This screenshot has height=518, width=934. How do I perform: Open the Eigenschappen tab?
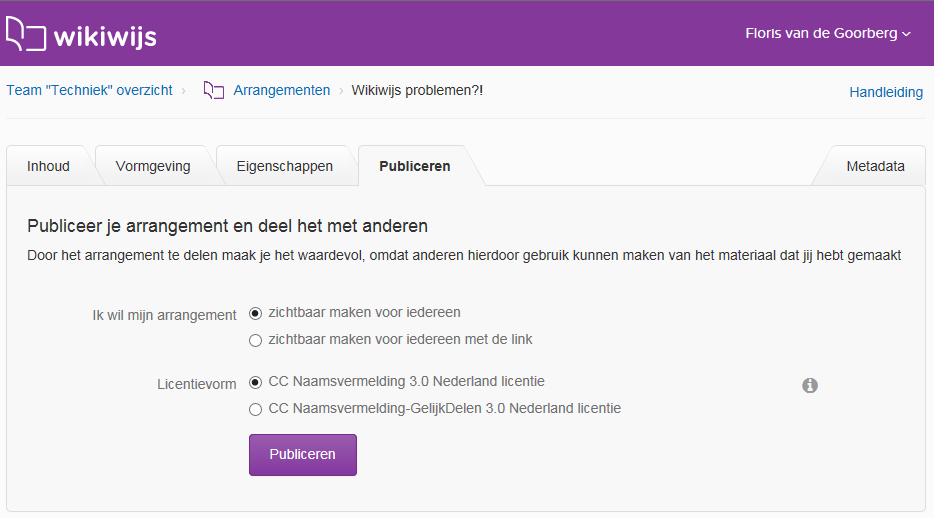point(285,166)
